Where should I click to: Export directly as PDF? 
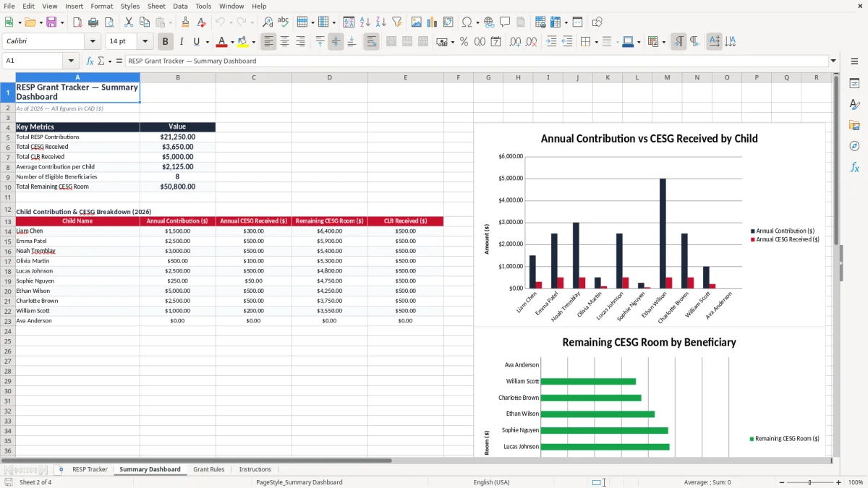click(x=77, y=22)
